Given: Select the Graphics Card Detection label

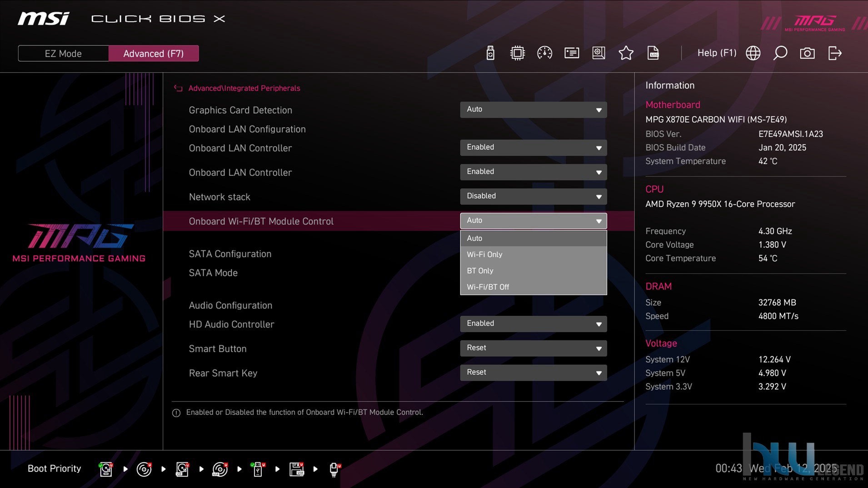Looking at the screenshot, I should tap(240, 110).
